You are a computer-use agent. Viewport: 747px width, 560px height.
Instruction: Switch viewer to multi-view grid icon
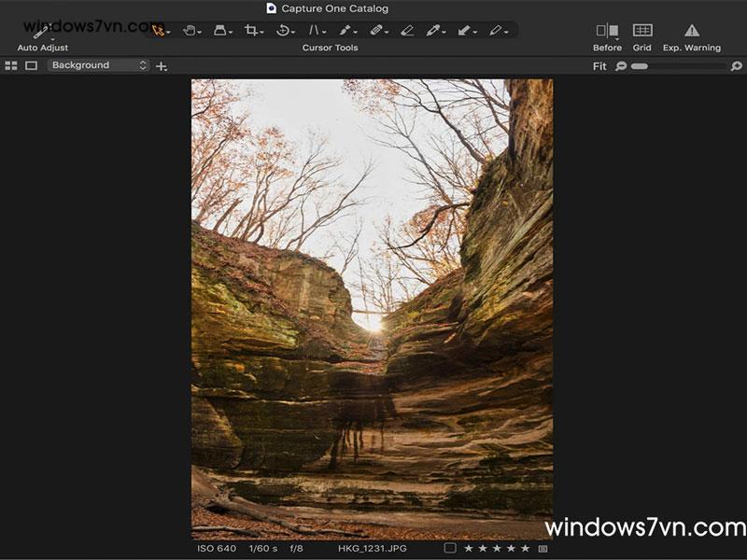point(11,65)
